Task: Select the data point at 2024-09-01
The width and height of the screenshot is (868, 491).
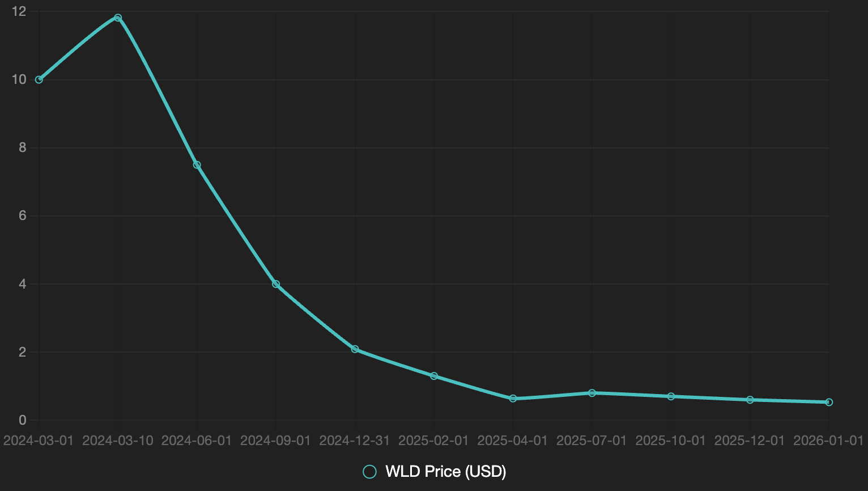Action: pyautogui.click(x=276, y=284)
